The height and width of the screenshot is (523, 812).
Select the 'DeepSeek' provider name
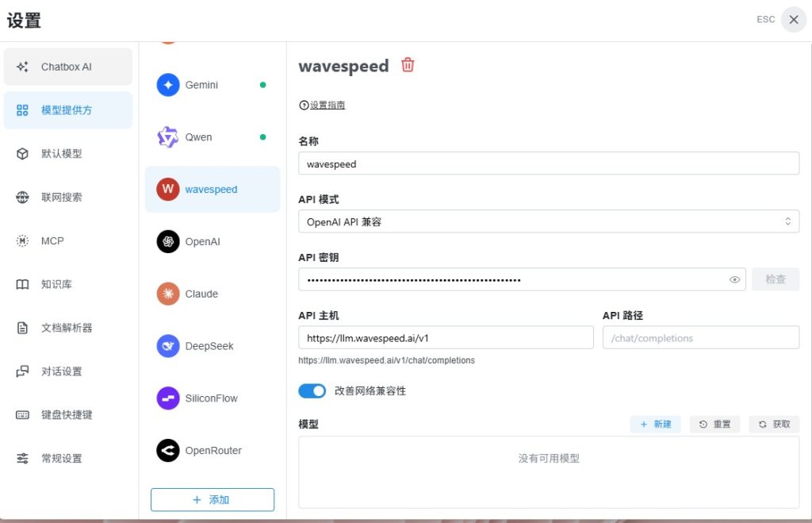tap(209, 346)
